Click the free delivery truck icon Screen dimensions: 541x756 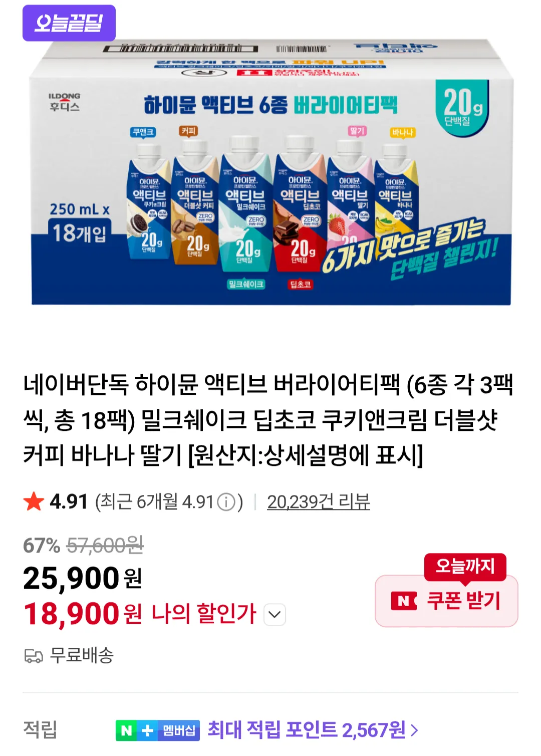click(x=34, y=655)
